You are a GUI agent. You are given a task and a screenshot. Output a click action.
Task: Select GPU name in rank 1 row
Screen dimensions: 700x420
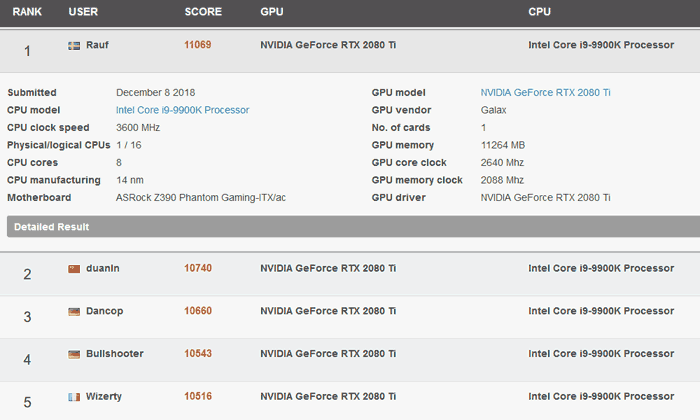tap(328, 45)
